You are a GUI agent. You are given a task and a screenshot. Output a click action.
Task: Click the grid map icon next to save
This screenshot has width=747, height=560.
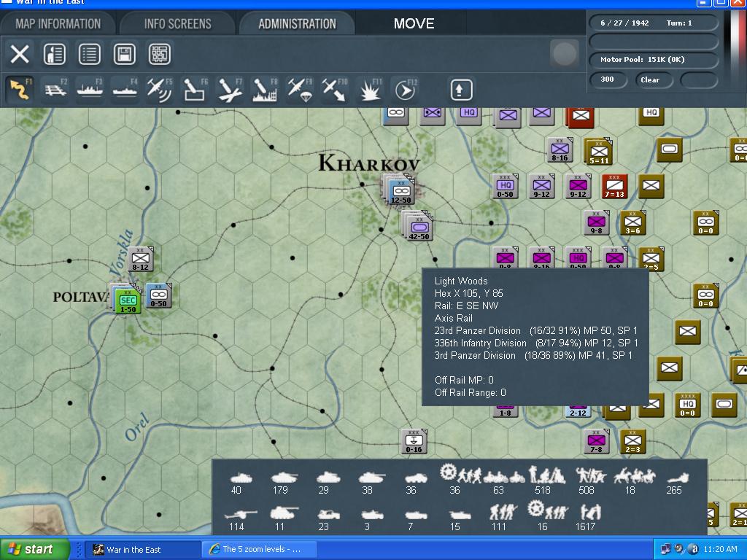[159, 54]
